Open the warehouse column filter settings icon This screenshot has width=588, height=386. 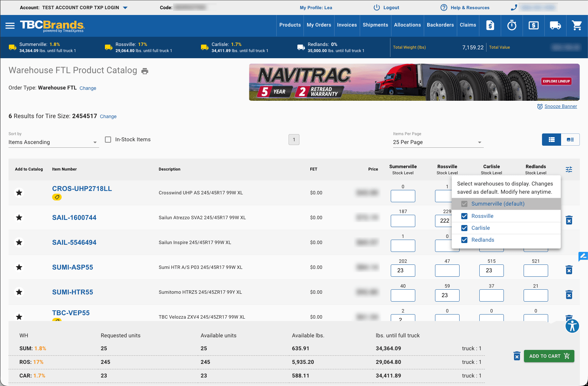tap(569, 169)
